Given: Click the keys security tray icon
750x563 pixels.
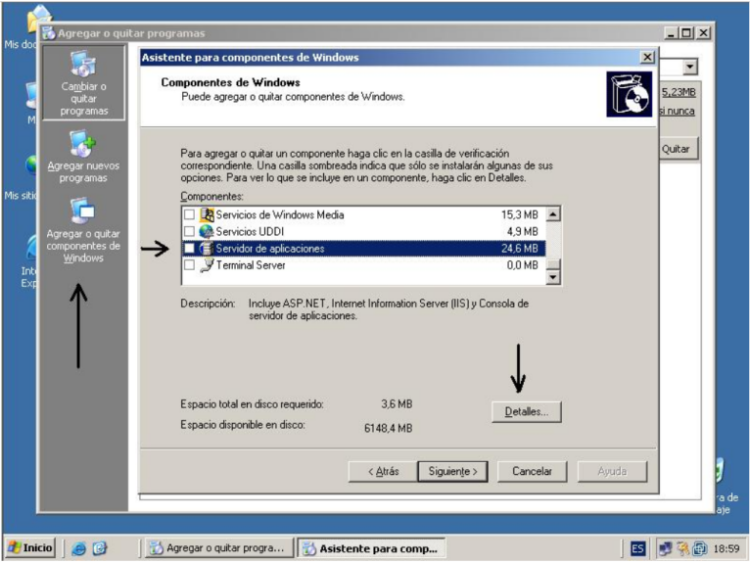Looking at the screenshot, I should pos(683,548).
